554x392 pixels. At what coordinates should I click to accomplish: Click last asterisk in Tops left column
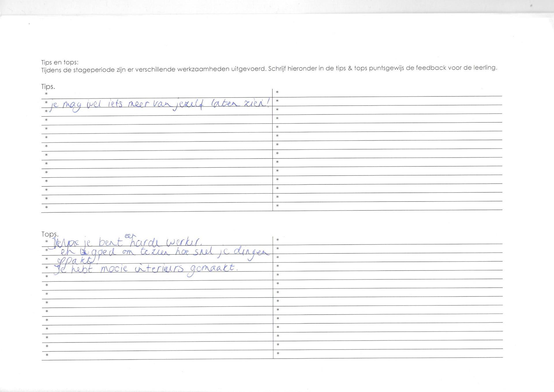pyautogui.click(x=47, y=355)
